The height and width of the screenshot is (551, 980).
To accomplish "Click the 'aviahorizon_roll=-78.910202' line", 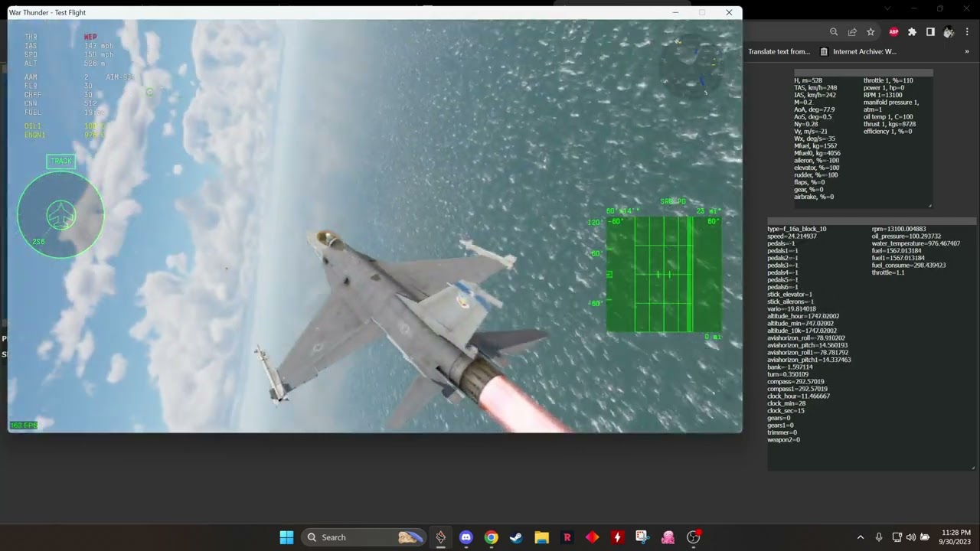I will coord(806,338).
